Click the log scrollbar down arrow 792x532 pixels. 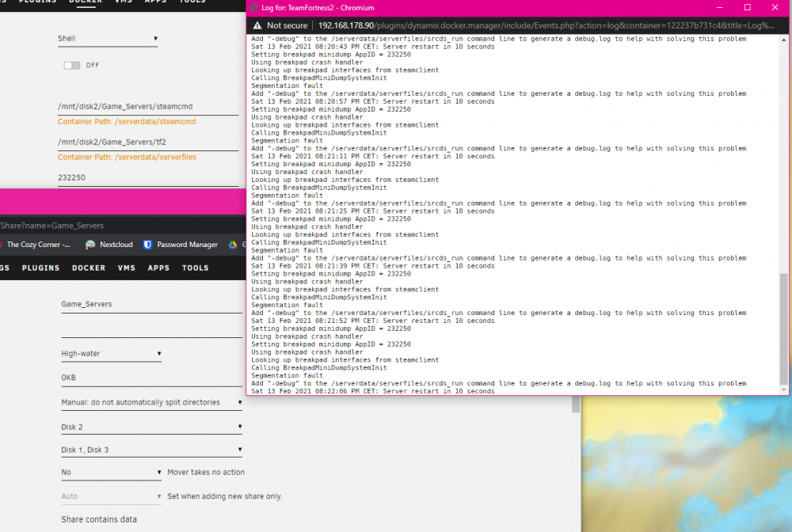[x=783, y=390]
